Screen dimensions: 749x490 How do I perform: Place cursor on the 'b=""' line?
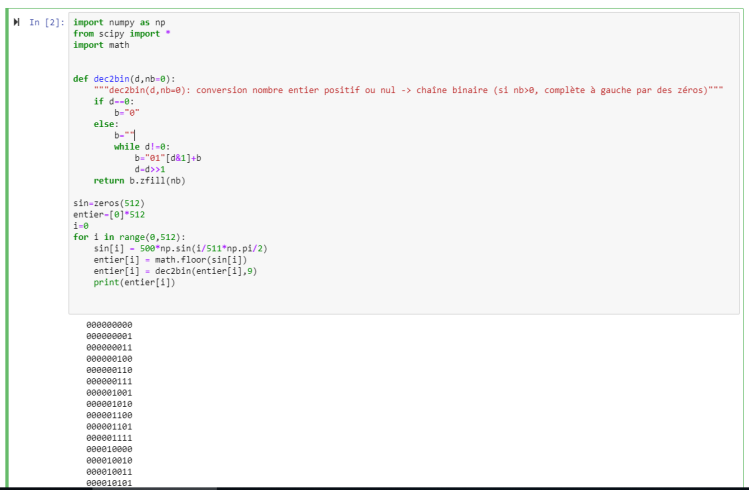point(124,135)
